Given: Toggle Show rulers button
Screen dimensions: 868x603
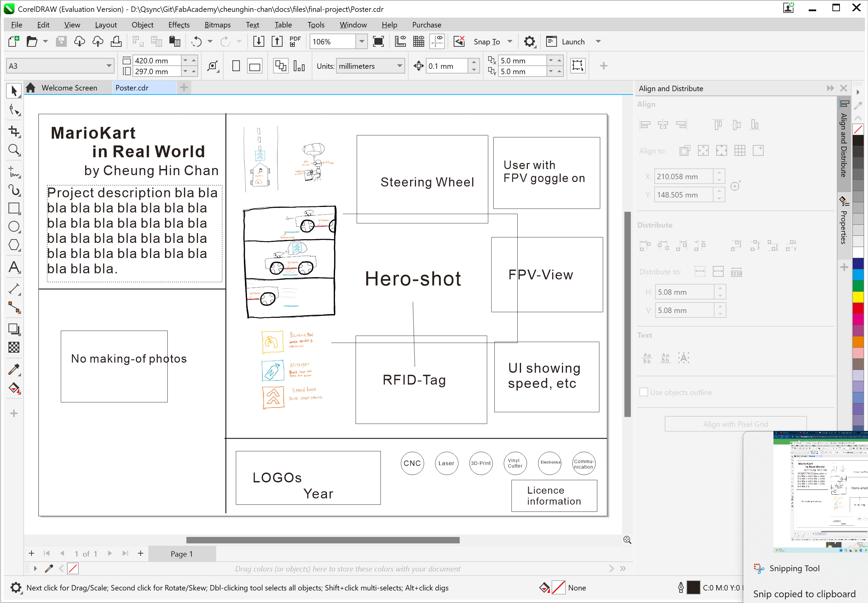Looking at the screenshot, I should [x=400, y=41].
